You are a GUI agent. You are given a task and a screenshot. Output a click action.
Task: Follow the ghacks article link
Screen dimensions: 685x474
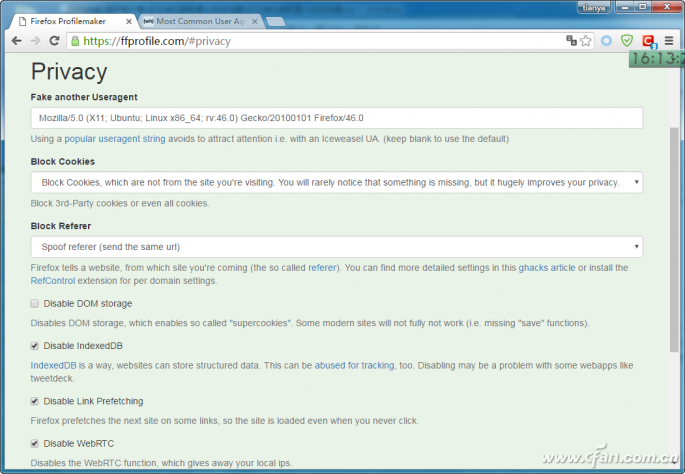point(547,268)
